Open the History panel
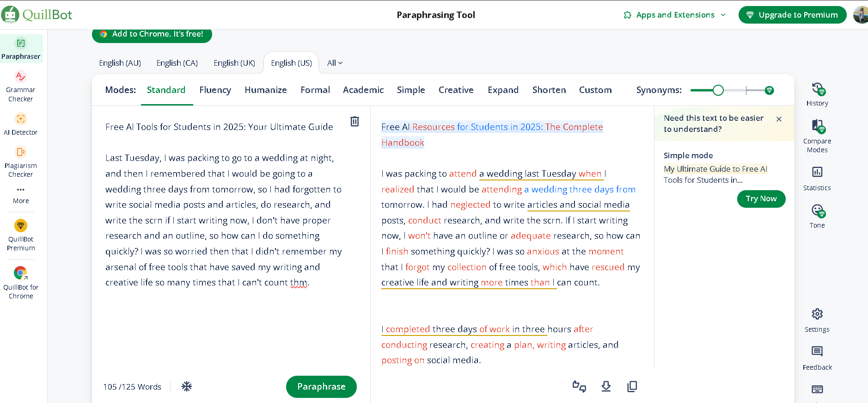Image resolution: width=868 pixels, height=403 pixels. [x=817, y=94]
